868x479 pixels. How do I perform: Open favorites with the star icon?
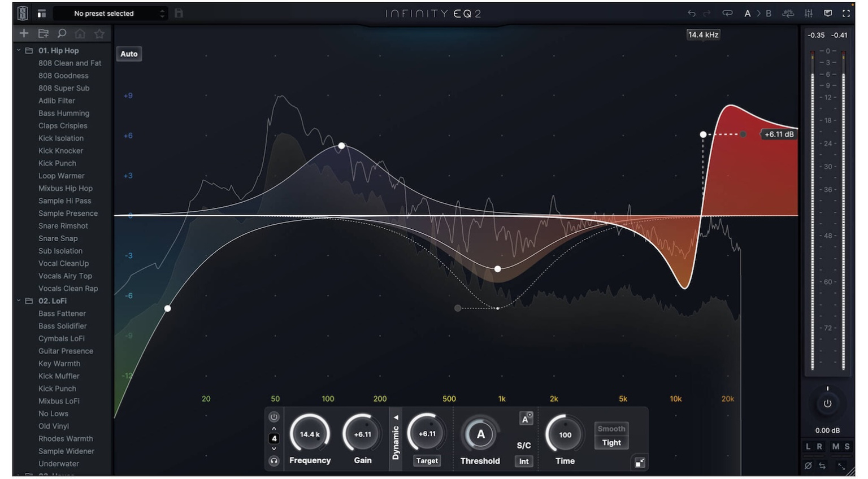tap(99, 33)
